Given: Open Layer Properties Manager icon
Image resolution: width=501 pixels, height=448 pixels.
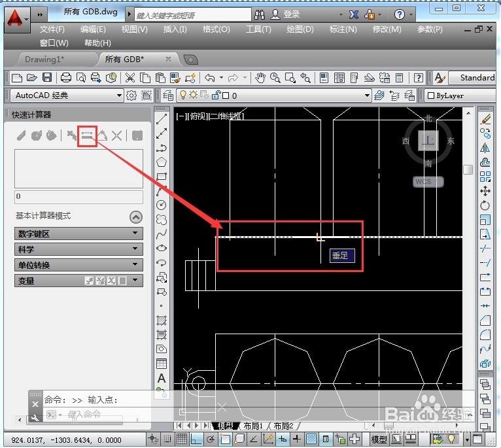Looking at the screenshot, I should click(167, 95).
